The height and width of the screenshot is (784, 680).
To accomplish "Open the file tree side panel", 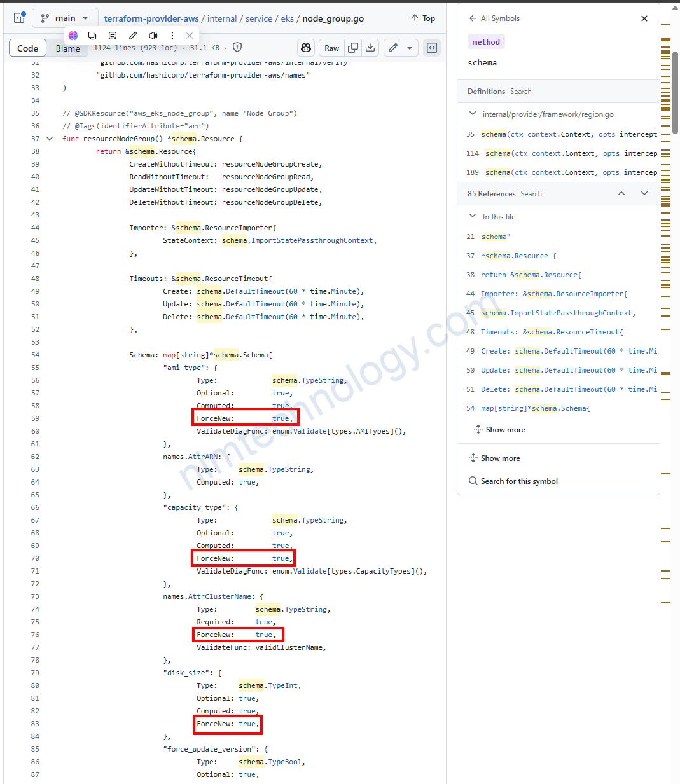I will [x=19, y=18].
